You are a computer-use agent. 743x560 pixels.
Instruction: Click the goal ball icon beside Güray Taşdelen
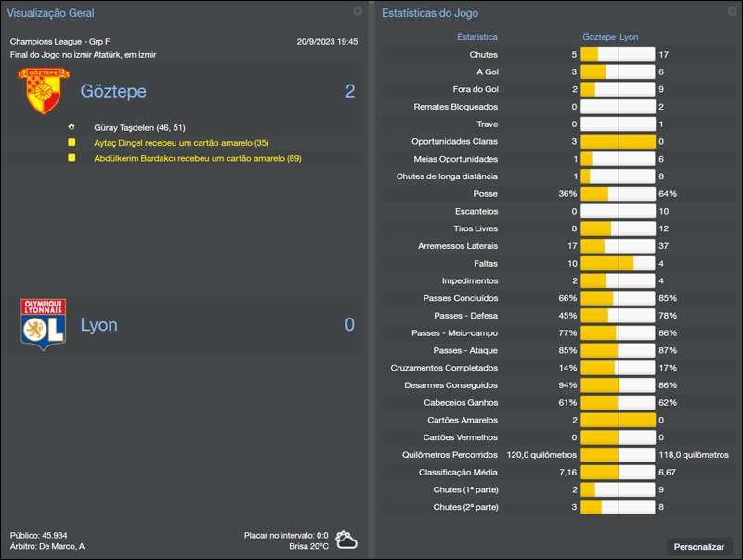coord(72,127)
